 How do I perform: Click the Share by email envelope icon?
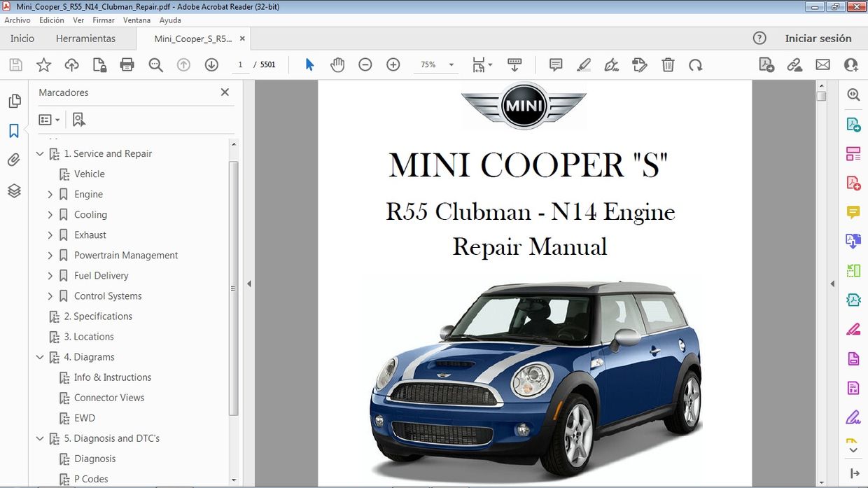click(822, 64)
